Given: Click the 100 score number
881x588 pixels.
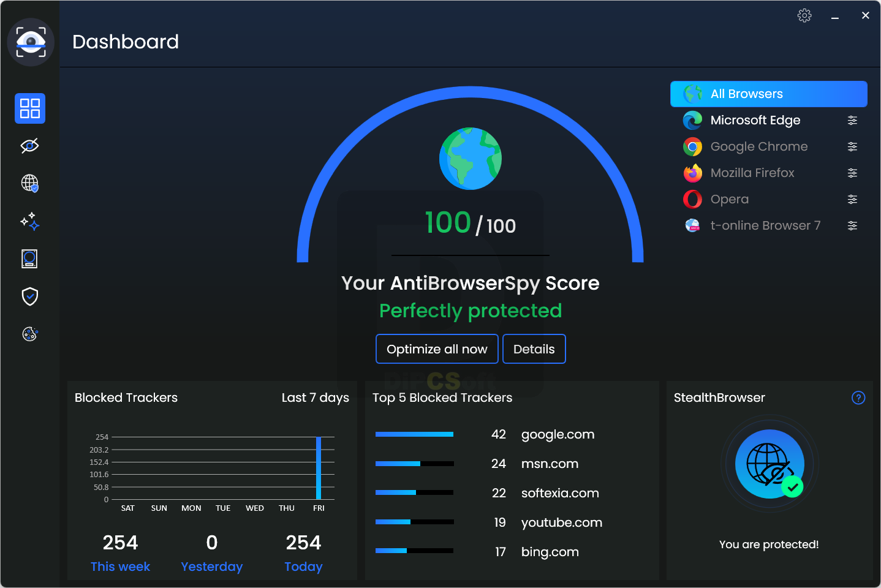Looking at the screenshot, I should (448, 222).
